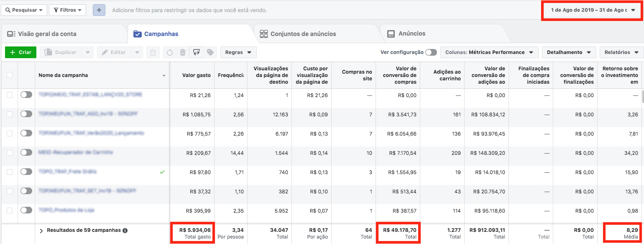
Task: Click the R$ 5.934,06 Total gasto cell
Action: tap(192, 233)
